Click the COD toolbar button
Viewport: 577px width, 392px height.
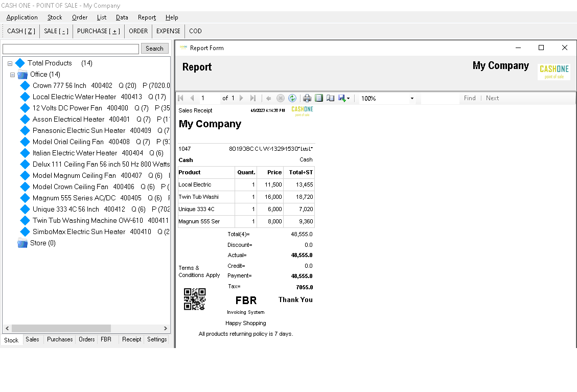coord(195,31)
